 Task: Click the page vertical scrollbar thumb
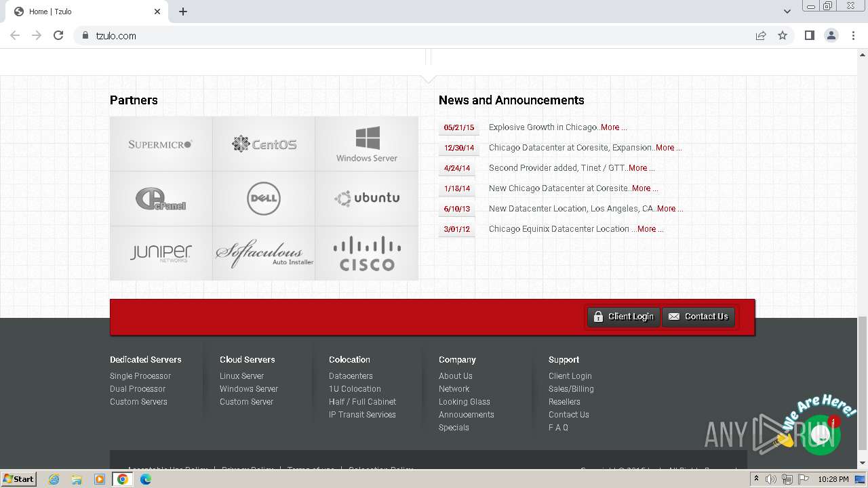tap(863, 383)
